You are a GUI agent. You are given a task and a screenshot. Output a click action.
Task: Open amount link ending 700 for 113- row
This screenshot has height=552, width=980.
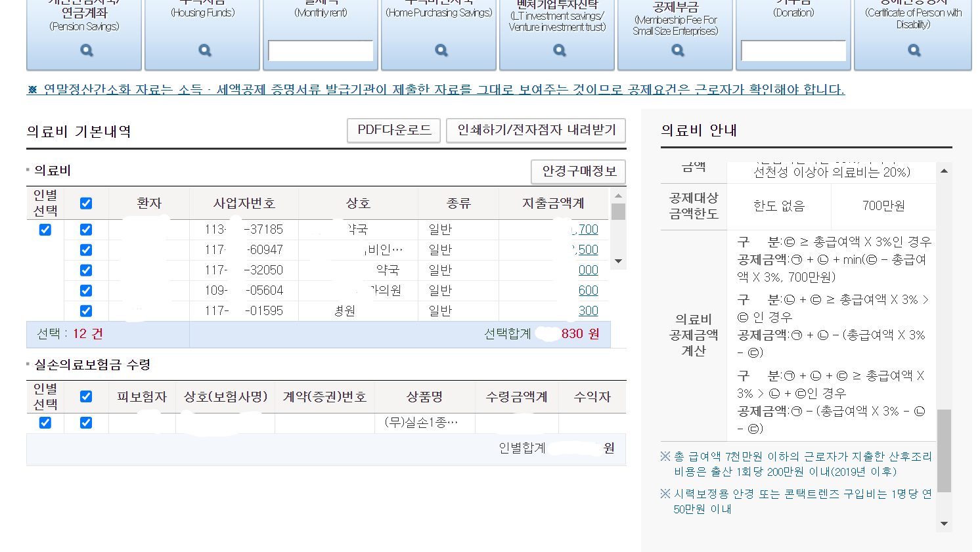coord(585,230)
